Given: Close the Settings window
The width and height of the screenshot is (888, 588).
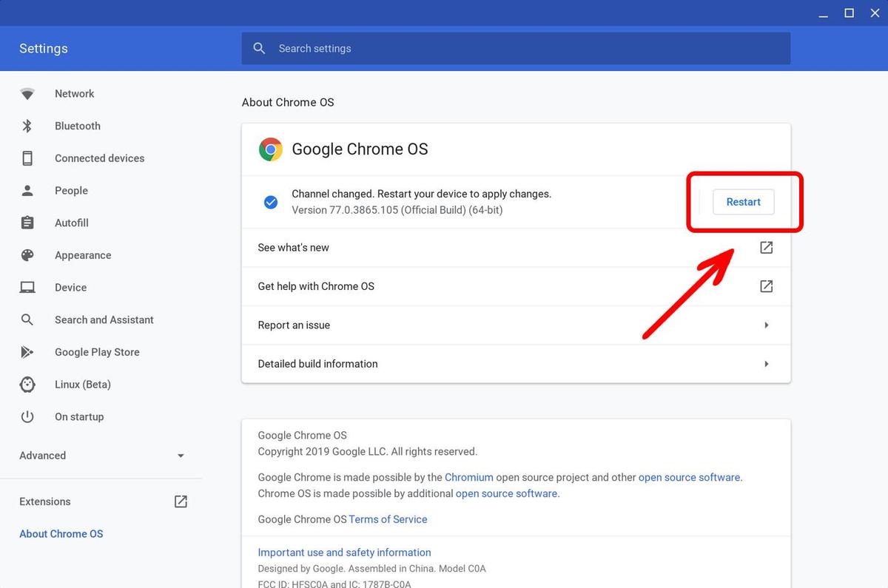Looking at the screenshot, I should (x=874, y=13).
